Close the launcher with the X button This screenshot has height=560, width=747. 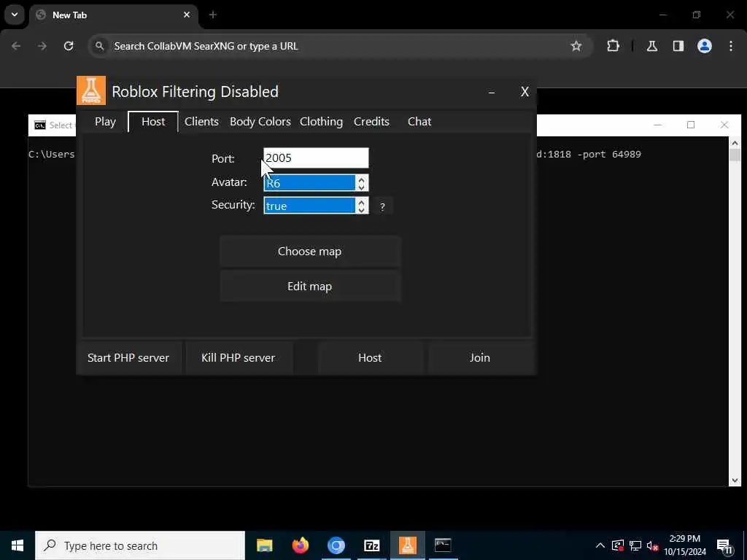[525, 92]
